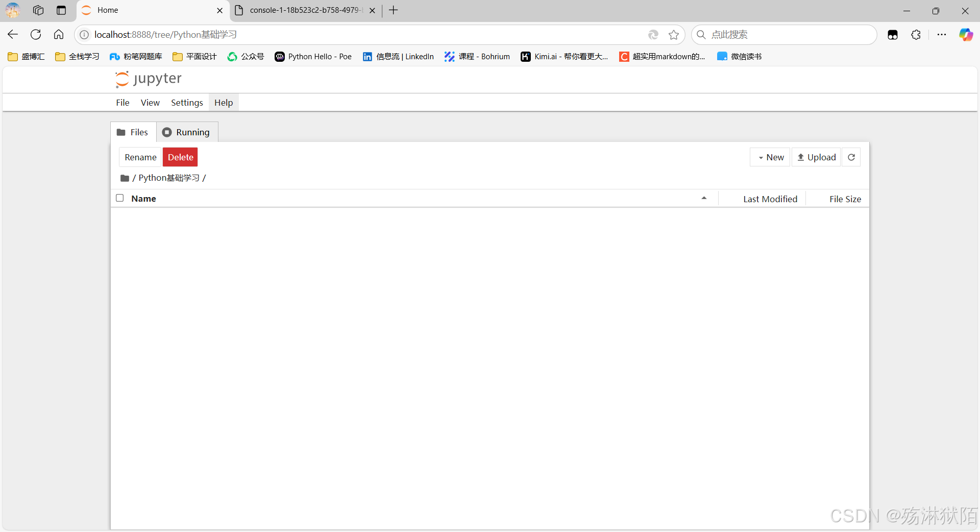Open a new browser tab
Viewport: 980px width, 532px height.
pos(394,10)
